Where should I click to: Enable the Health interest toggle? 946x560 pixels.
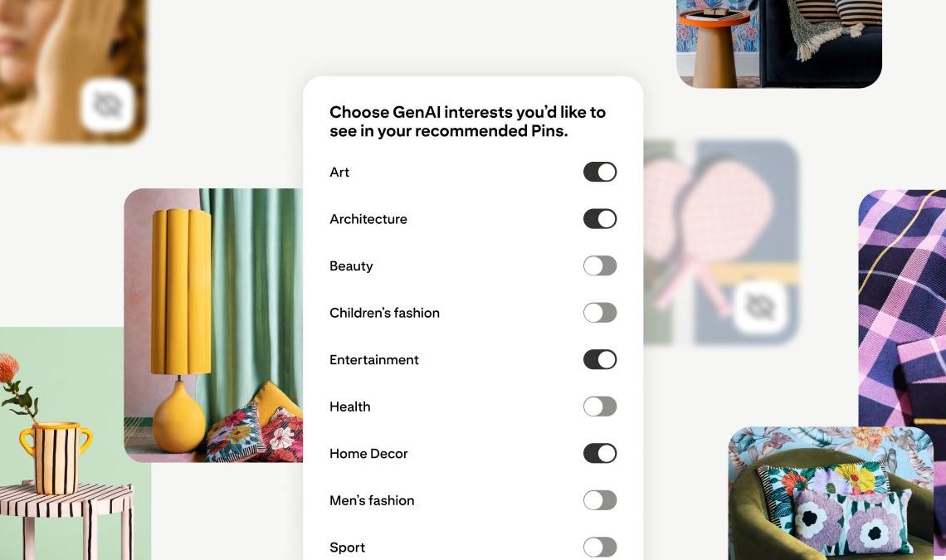[x=600, y=407]
